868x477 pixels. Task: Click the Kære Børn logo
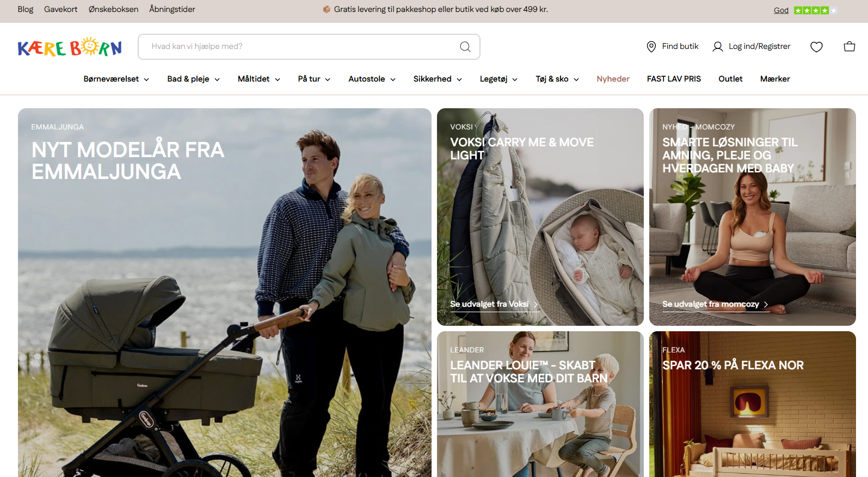pyautogui.click(x=70, y=47)
